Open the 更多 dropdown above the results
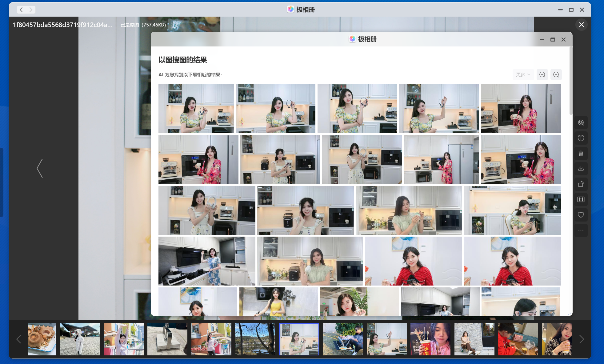 pyautogui.click(x=523, y=74)
